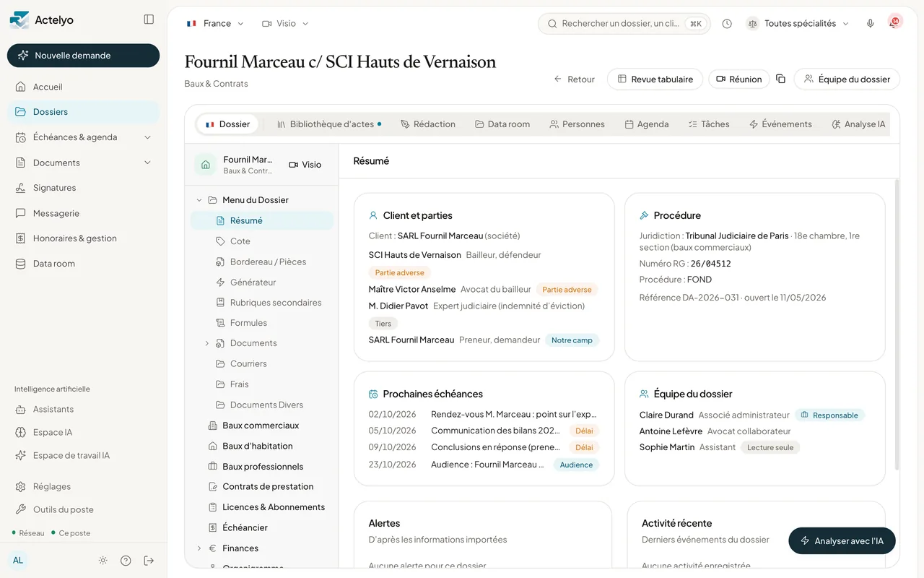Screen dimensions: 924x578
Task: Click the microphone dictation icon
Action: point(871,24)
